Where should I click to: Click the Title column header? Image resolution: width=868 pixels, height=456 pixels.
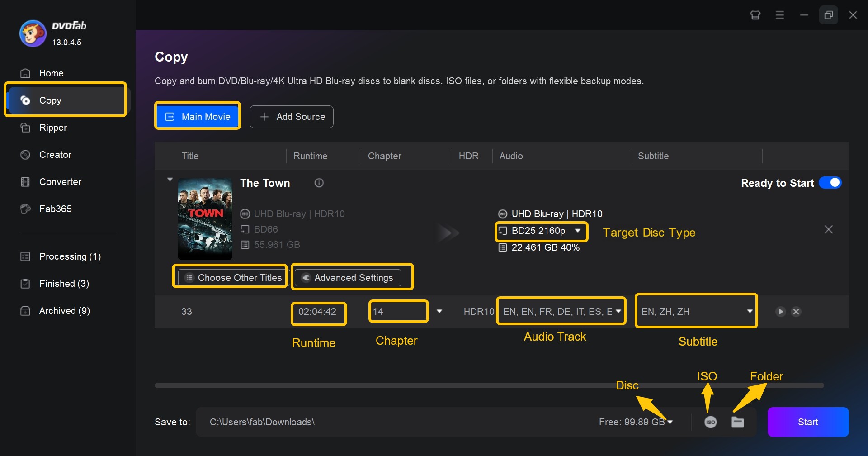(190, 156)
